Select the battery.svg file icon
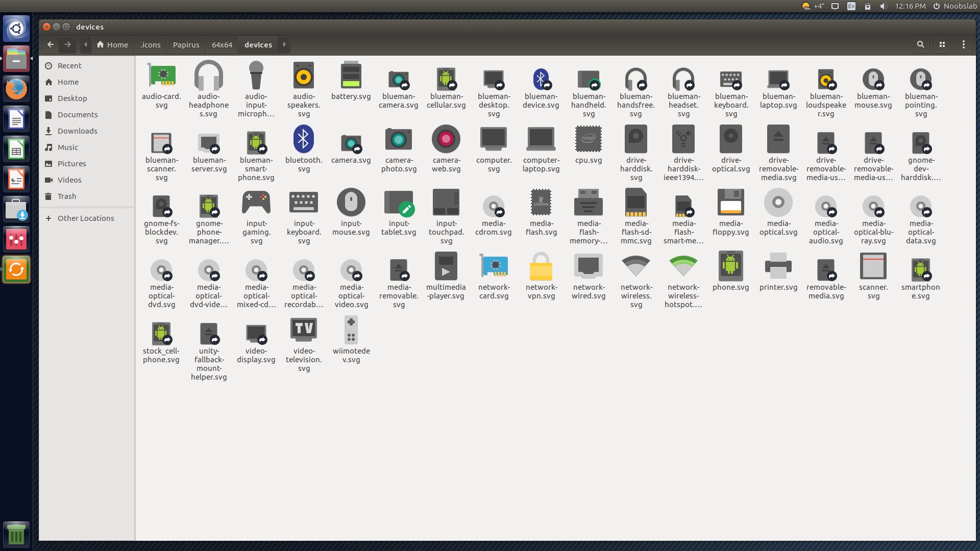Screen dimensions: 980x551 (351, 76)
